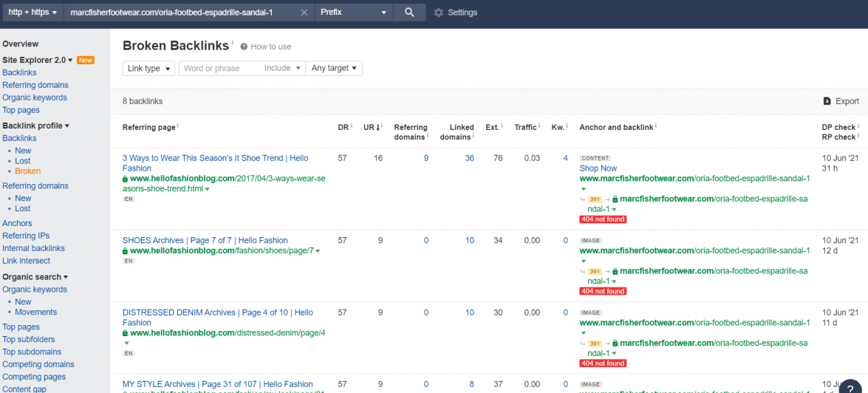868x393 pixels.
Task: Open Settings via gear icon
Action: pyautogui.click(x=438, y=12)
